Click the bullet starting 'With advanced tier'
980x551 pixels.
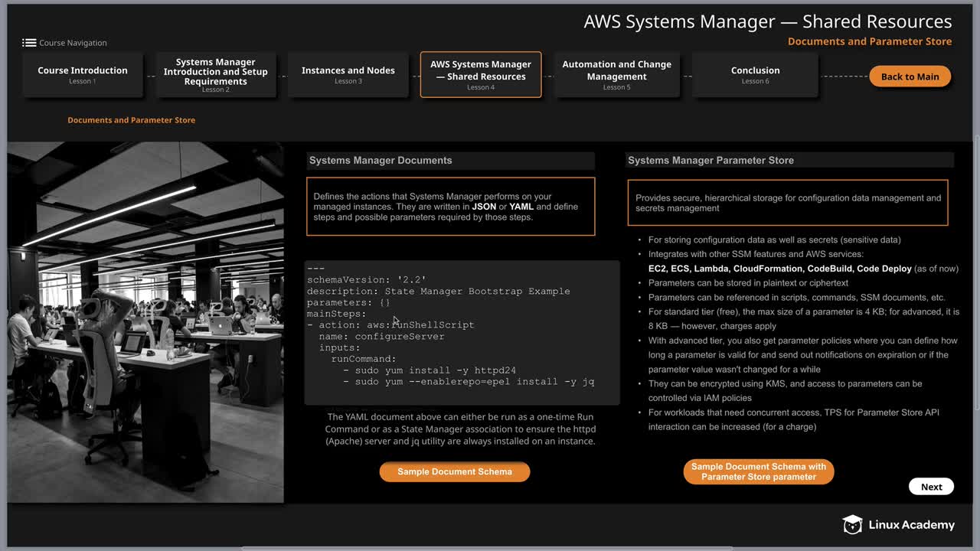(803, 355)
